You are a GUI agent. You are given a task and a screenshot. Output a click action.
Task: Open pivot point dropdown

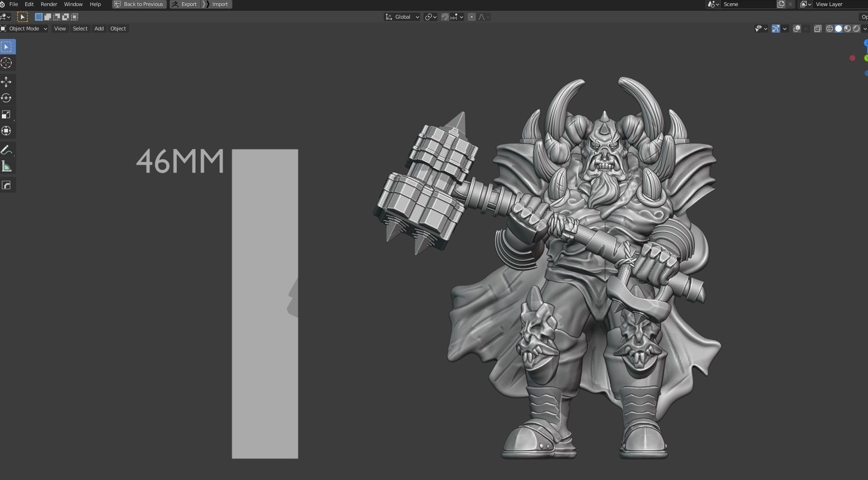(x=430, y=17)
